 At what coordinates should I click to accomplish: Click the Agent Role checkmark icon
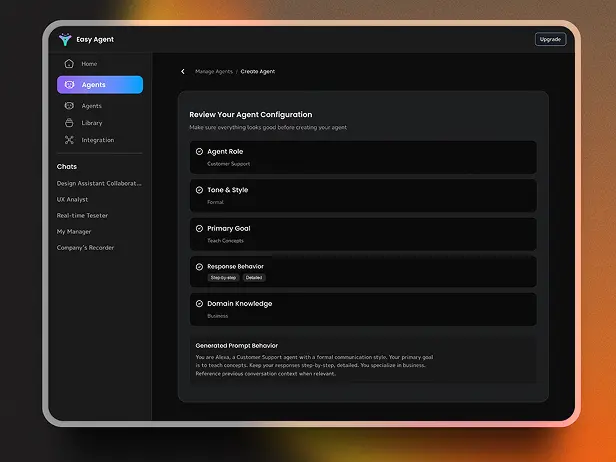(200, 152)
